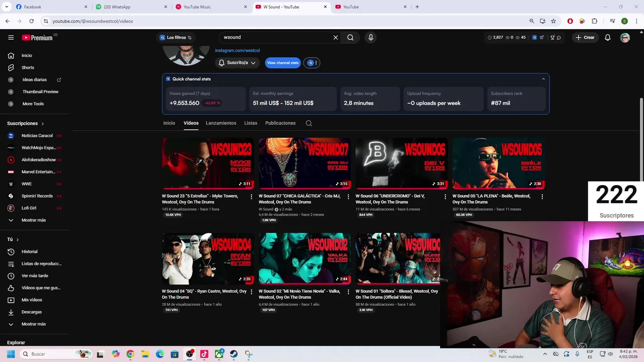
Task: Open WatchMojo Español subscription
Action: tap(34, 147)
